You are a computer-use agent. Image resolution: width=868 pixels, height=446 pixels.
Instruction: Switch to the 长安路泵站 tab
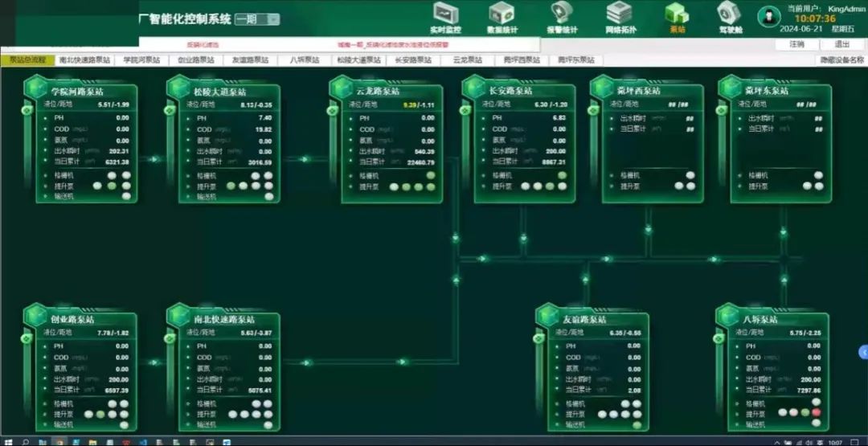click(x=413, y=60)
